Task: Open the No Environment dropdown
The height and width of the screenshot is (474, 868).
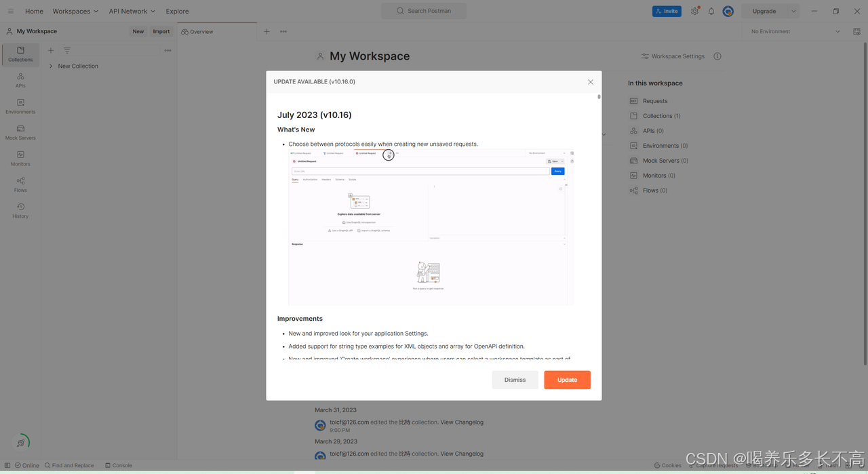Action: [795, 32]
